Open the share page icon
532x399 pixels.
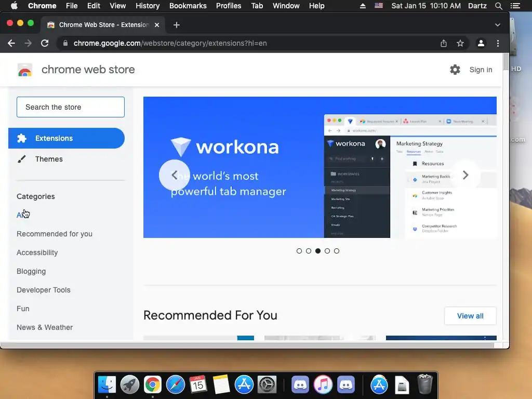(444, 43)
